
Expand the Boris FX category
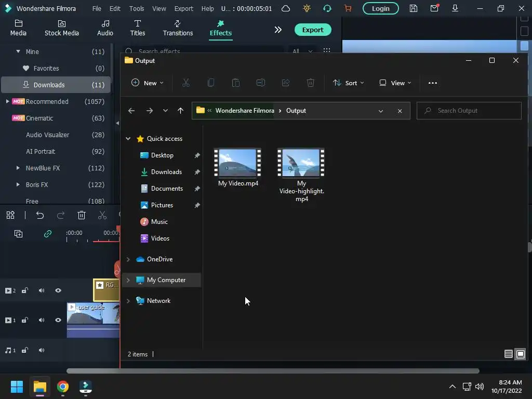pyautogui.click(x=18, y=184)
